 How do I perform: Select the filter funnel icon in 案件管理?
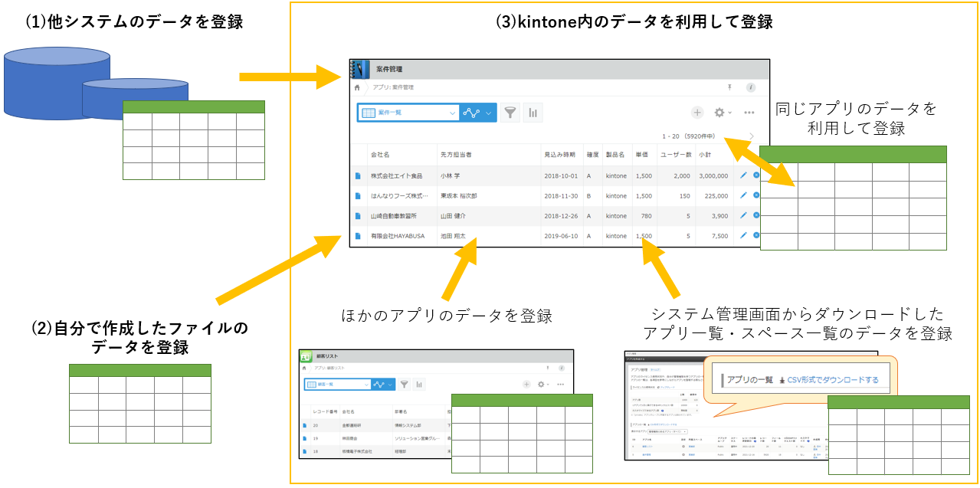512,113
